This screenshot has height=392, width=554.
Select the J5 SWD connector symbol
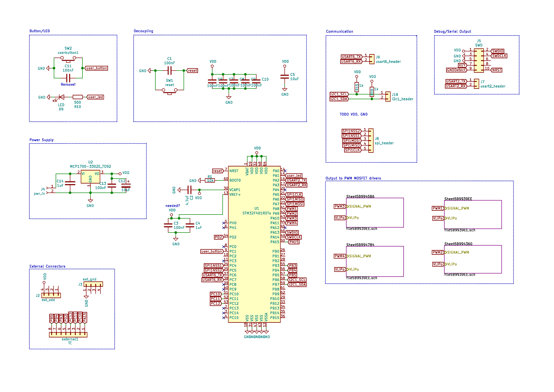pyautogui.click(x=479, y=61)
